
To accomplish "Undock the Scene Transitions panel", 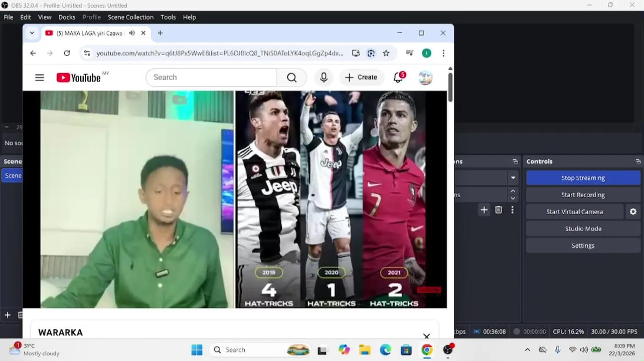I will coord(515,161).
